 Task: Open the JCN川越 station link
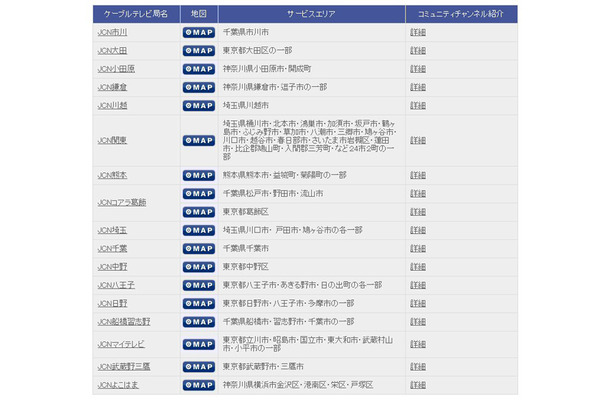[112, 105]
